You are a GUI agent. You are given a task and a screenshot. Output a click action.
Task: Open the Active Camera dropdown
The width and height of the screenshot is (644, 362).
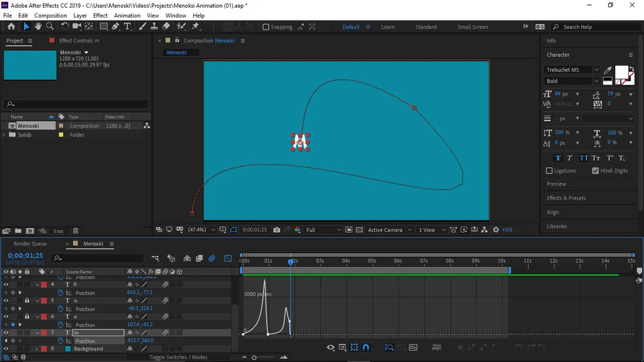pos(389,230)
